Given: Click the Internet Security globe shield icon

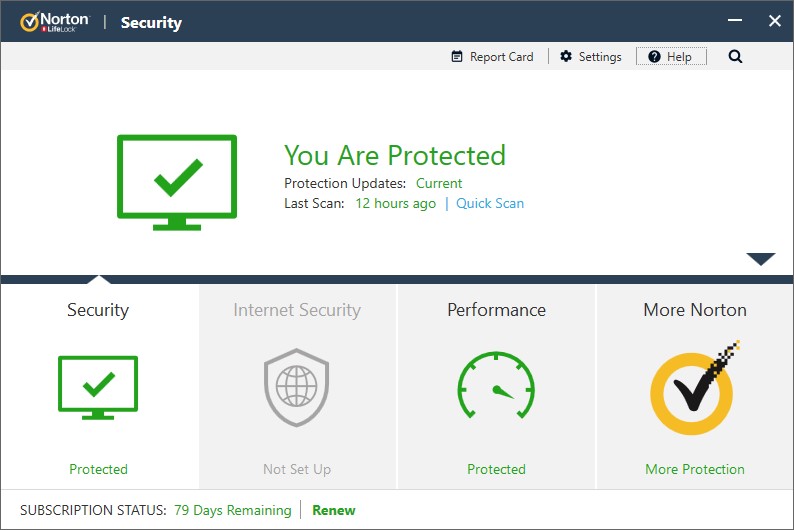Looking at the screenshot, I should [x=297, y=387].
